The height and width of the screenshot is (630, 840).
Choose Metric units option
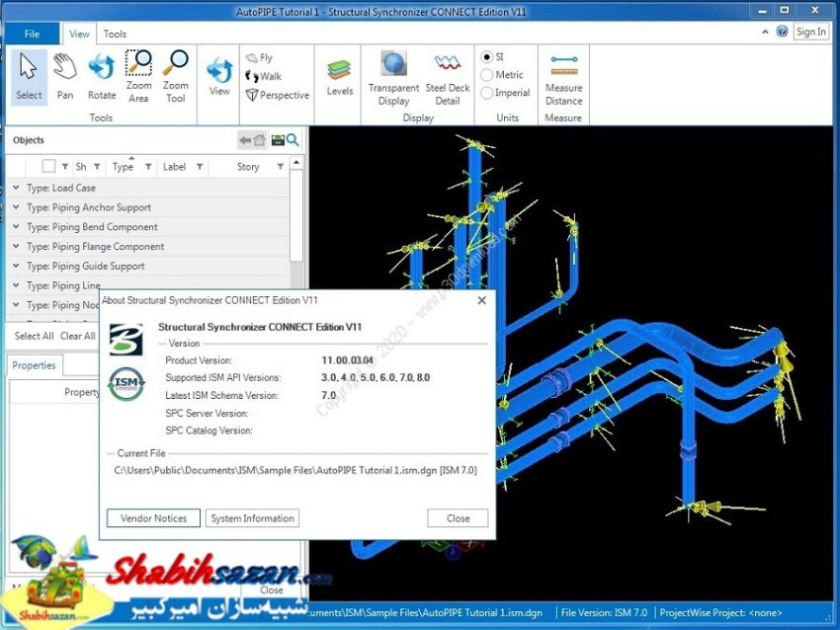[x=487, y=75]
